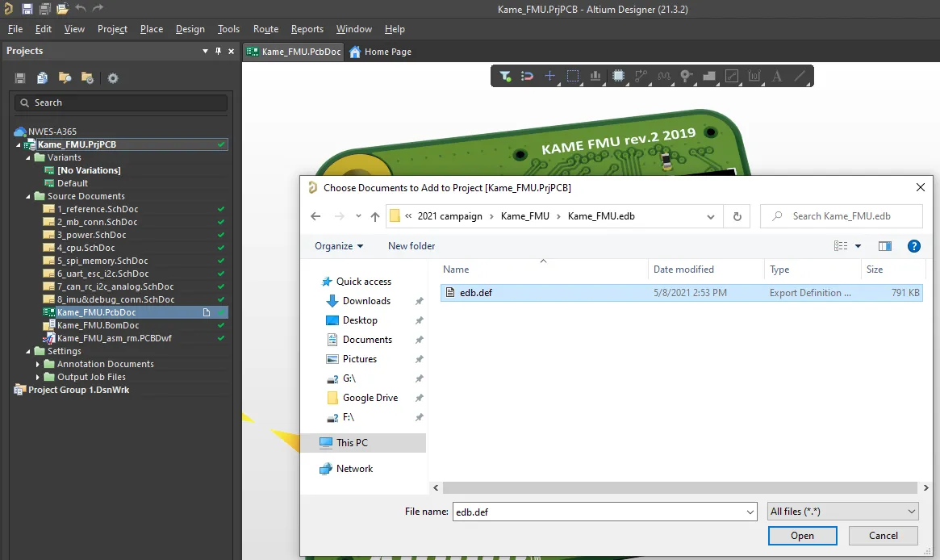Click the save icon in the Projects panel
940x560 pixels.
coord(19,77)
